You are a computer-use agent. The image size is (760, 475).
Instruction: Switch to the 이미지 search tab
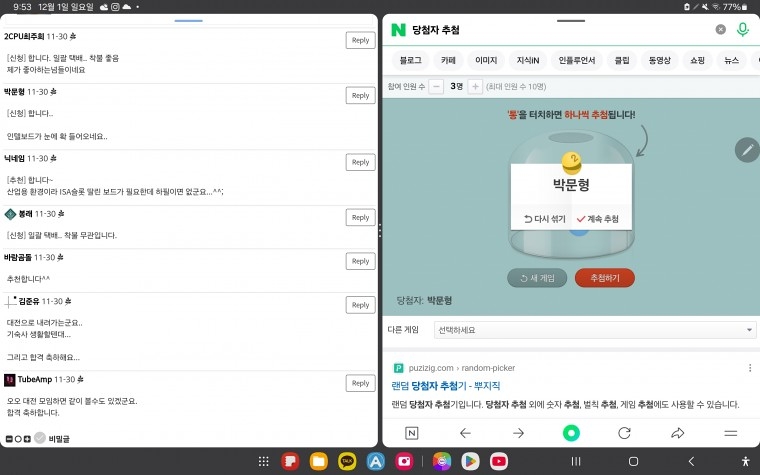pos(486,60)
